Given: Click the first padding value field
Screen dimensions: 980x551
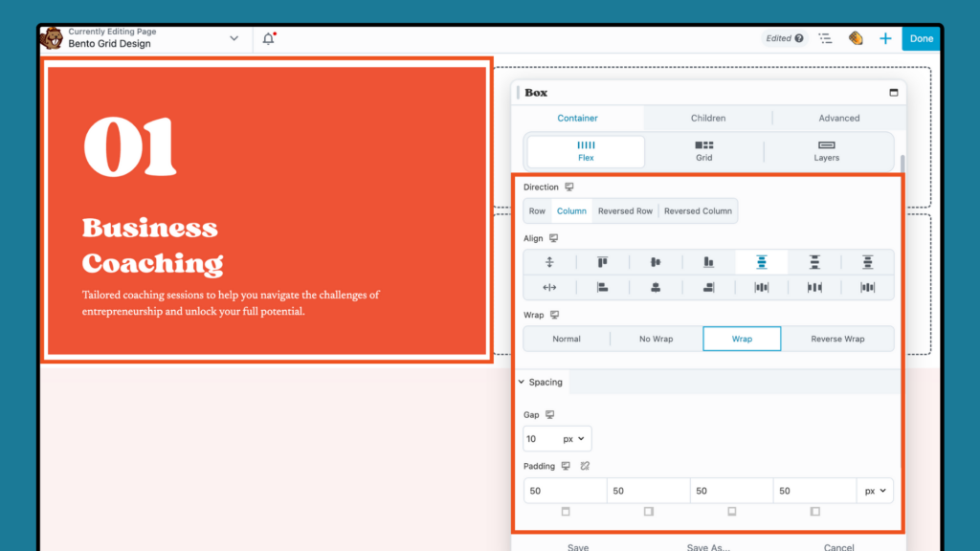Looking at the screenshot, I should (565, 490).
